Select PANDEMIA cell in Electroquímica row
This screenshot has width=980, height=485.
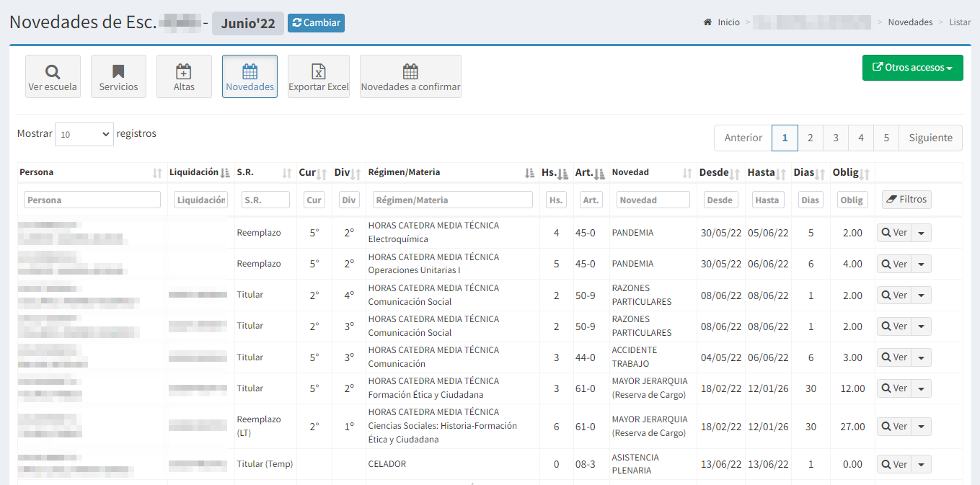tap(653, 233)
